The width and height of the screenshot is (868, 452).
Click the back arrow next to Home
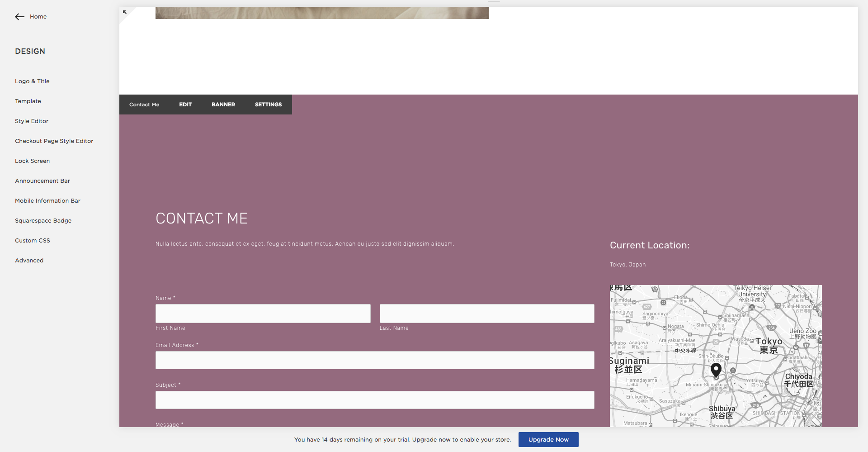pyautogui.click(x=19, y=17)
